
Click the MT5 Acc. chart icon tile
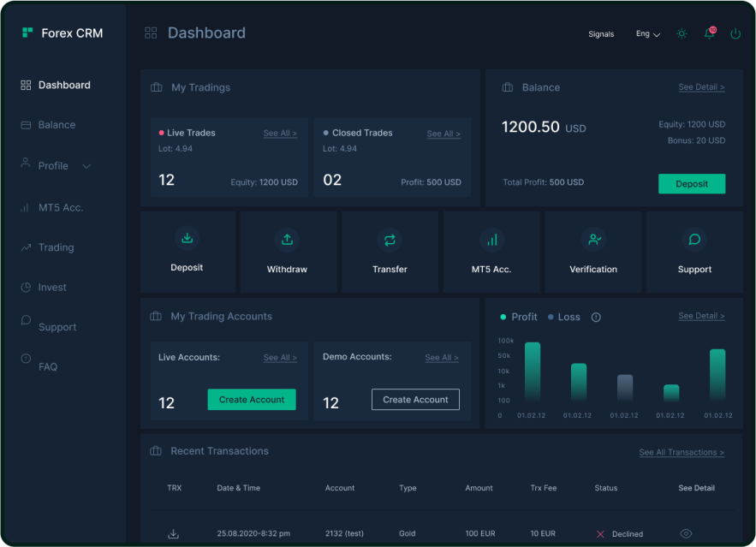coord(491,240)
